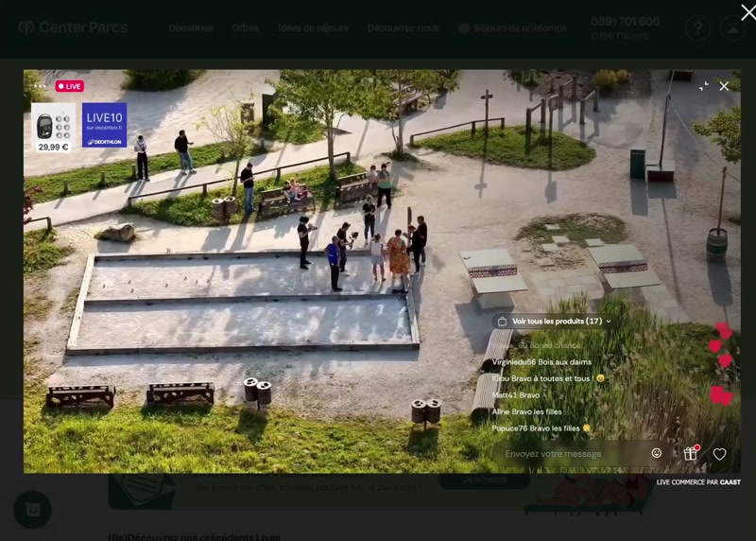Open the gift icon with red notification
This screenshot has width=756, height=541.
[691, 454]
